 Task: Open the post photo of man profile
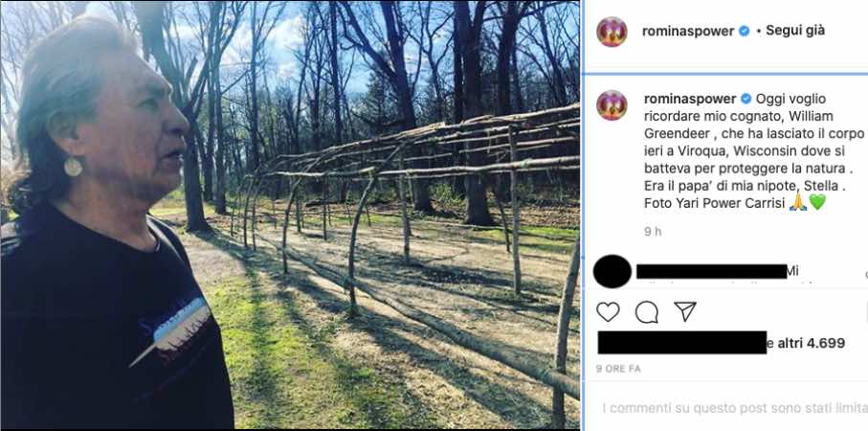[290, 215]
